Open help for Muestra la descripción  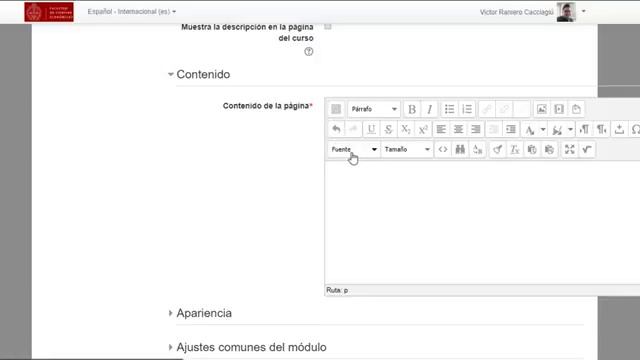click(309, 52)
